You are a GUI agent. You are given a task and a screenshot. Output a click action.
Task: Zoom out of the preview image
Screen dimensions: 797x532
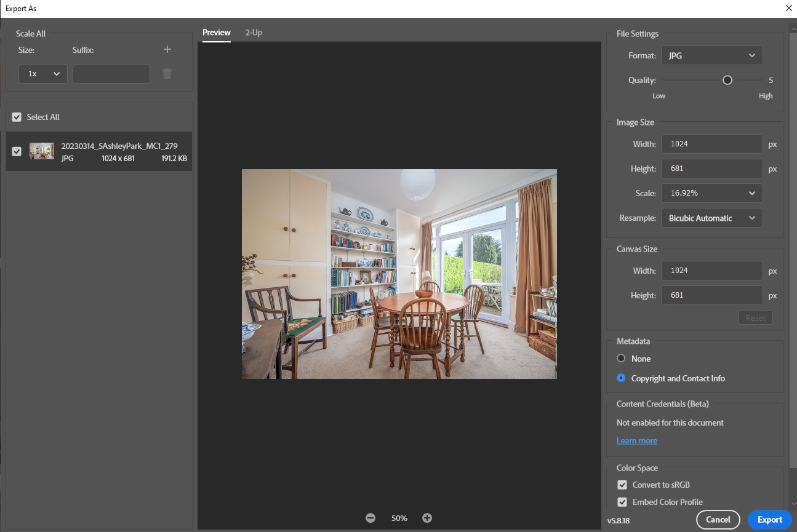370,517
